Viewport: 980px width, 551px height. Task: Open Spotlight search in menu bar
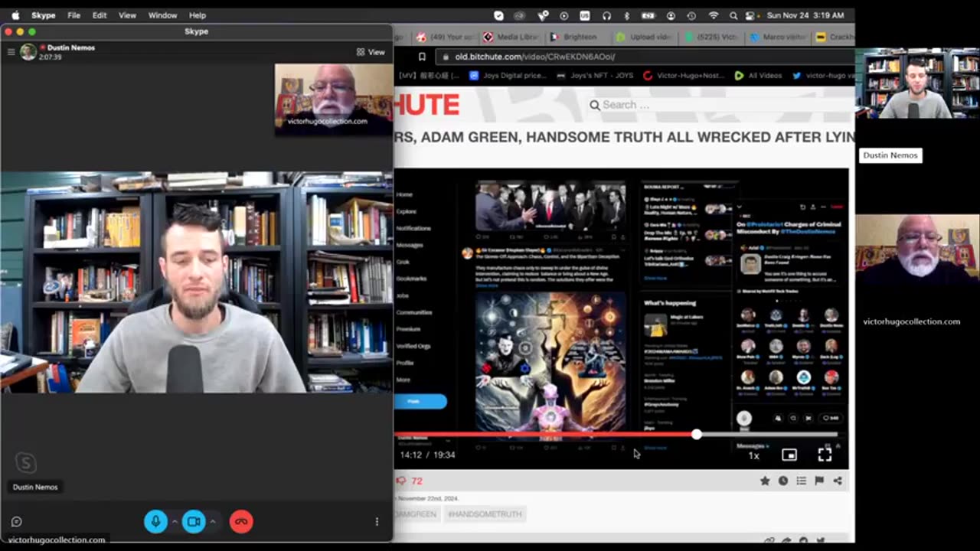click(x=733, y=15)
